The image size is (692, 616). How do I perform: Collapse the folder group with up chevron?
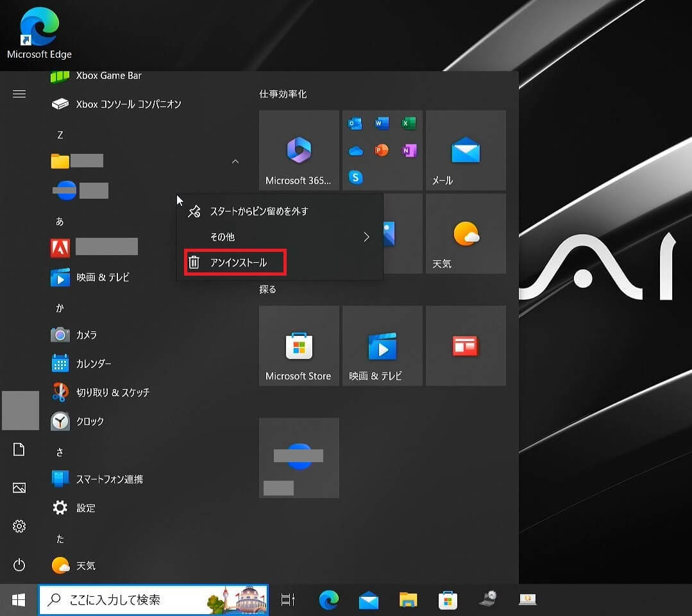coord(235,162)
